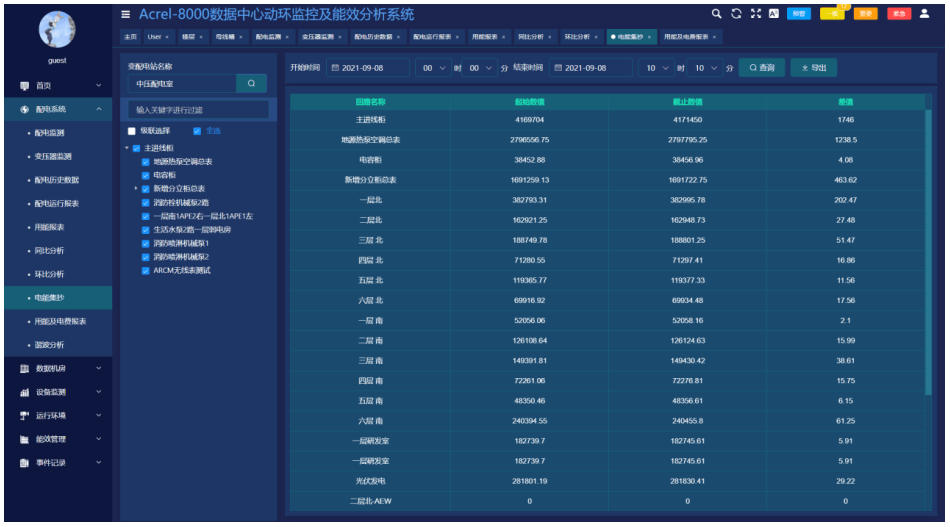Switch to the 同比分析 tab
The image size is (950, 527).
530,37
